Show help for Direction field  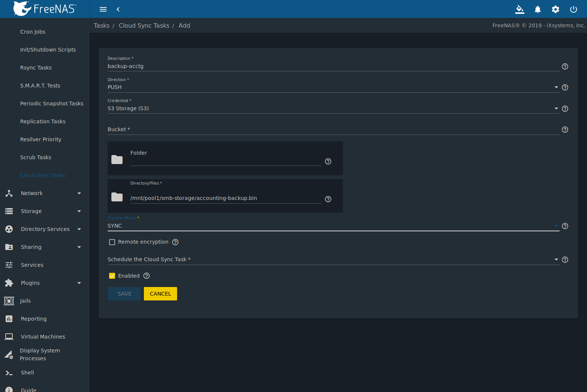point(565,87)
